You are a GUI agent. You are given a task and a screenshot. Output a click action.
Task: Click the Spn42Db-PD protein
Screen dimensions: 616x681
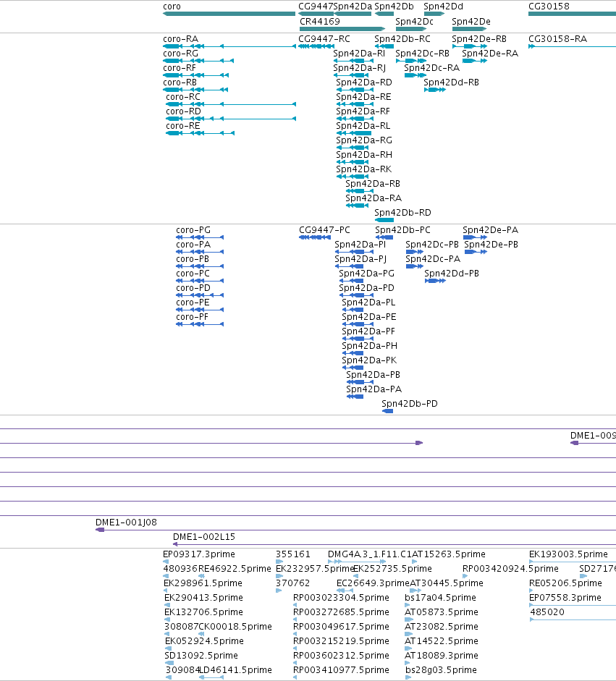(x=387, y=411)
